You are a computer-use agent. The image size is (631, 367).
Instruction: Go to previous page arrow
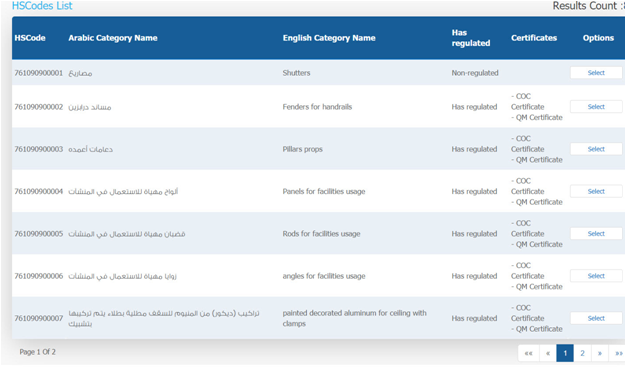[548, 353]
